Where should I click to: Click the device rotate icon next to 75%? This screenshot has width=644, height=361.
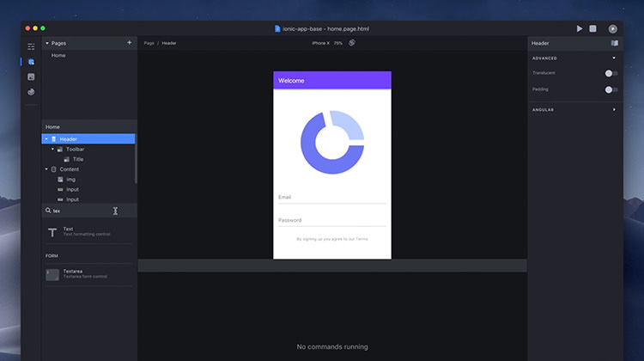(352, 42)
